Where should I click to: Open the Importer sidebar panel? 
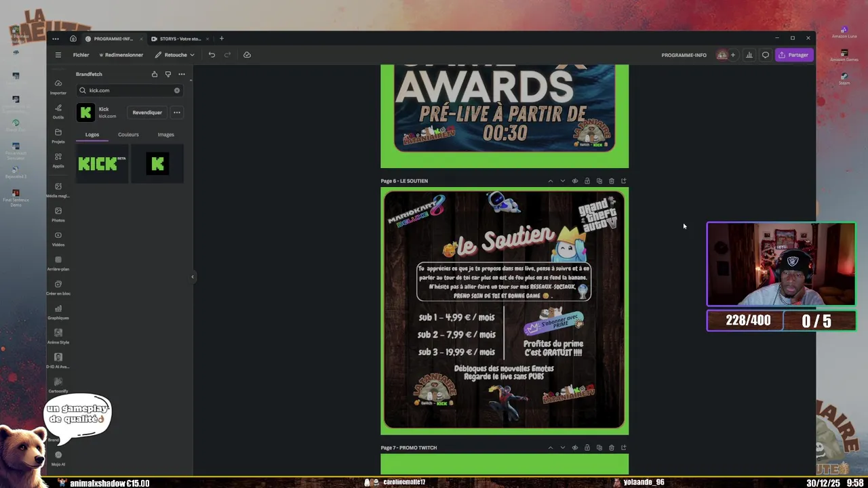click(58, 87)
